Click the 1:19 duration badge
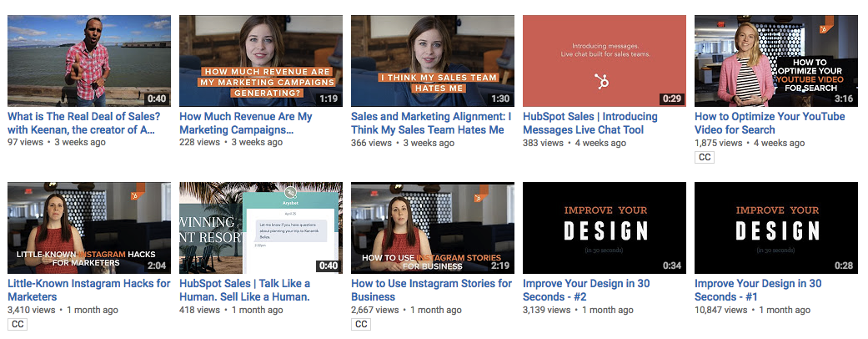Image resolution: width=868 pixels, height=339 pixels. (328, 99)
